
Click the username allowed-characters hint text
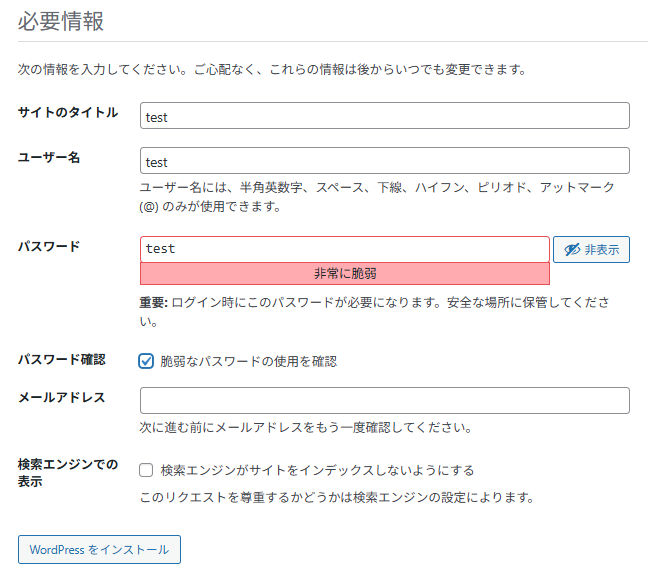(377, 196)
